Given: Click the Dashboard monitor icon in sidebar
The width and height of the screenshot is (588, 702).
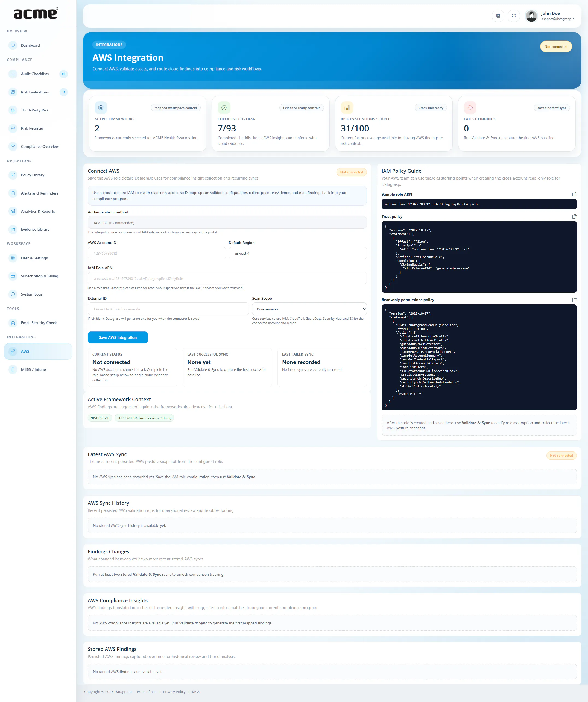Looking at the screenshot, I should click(x=13, y=45).
